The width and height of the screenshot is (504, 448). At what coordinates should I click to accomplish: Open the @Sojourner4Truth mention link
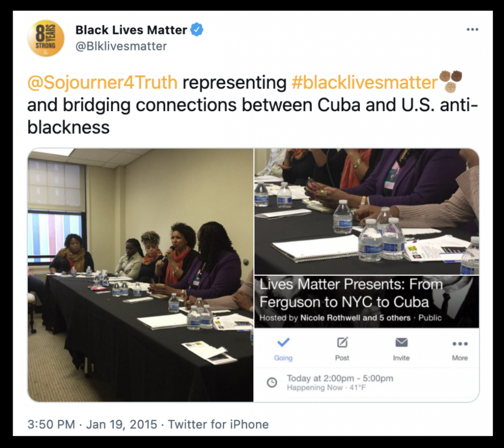point(103,82)
